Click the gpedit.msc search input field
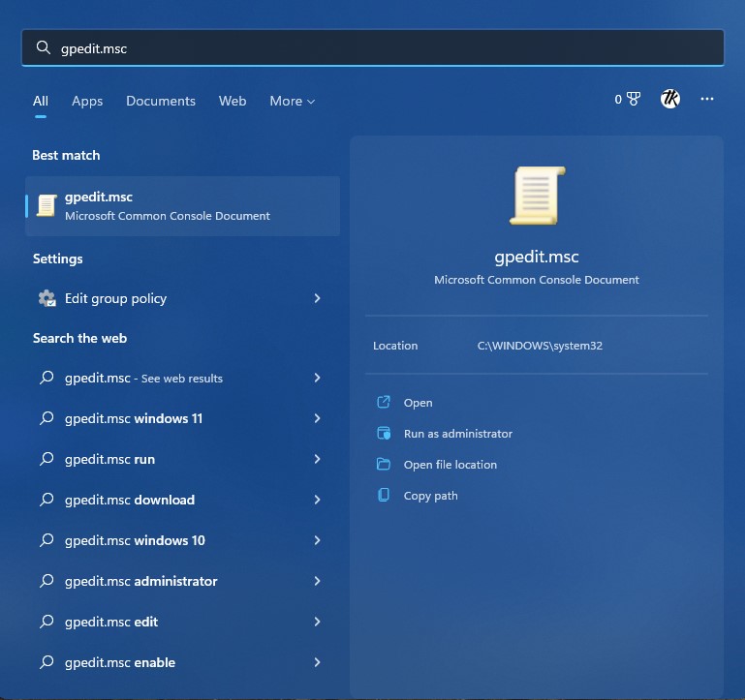Screen dimensions: 745x700 pyautogui.click(x=372, y=48)
